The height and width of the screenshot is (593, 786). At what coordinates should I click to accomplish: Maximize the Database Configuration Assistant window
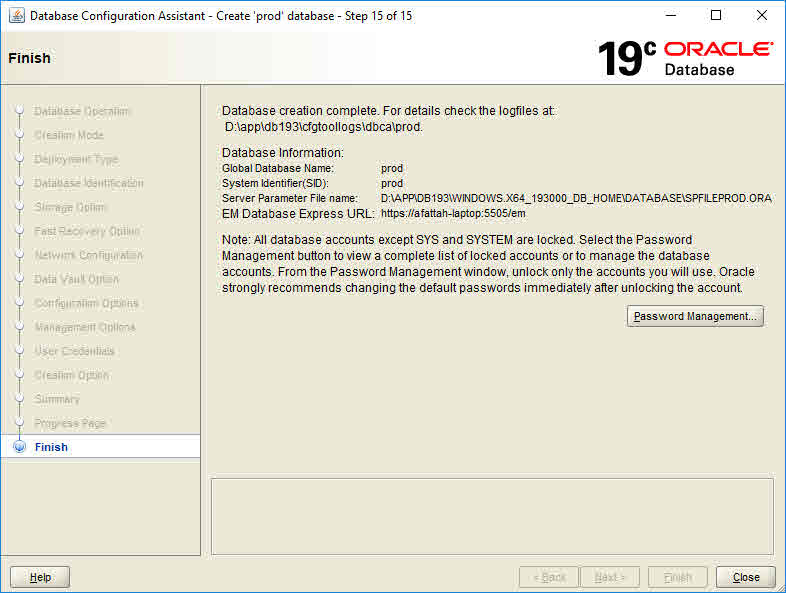[x=716, y=16]
